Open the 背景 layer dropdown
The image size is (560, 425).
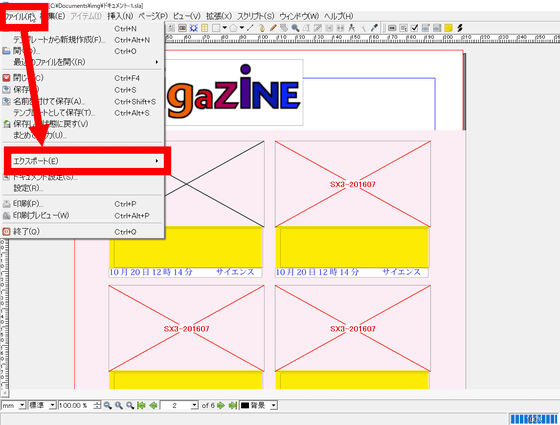[274, 405]
